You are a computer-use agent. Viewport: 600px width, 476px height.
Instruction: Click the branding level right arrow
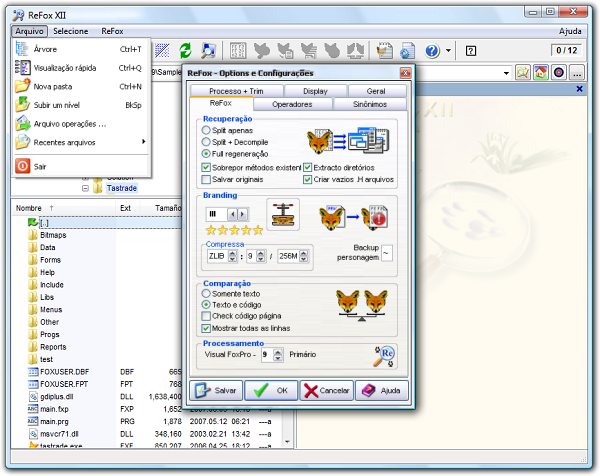click(242, 214)
